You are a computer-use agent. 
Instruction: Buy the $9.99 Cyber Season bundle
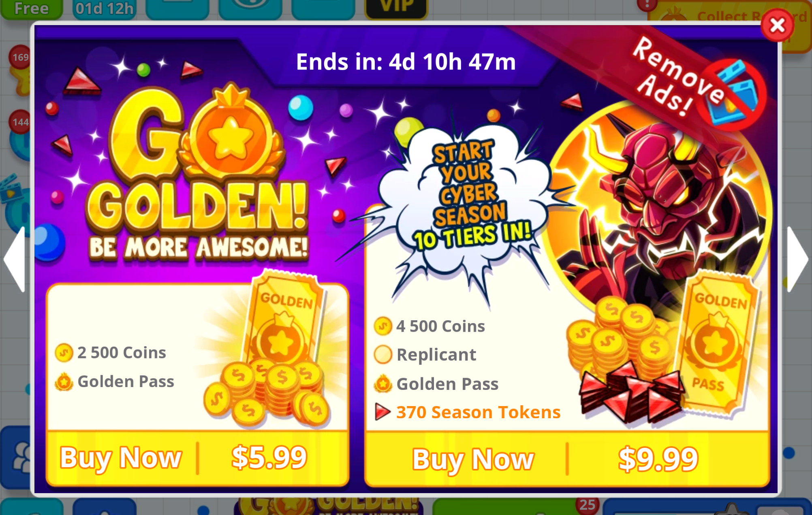(567, 459)
